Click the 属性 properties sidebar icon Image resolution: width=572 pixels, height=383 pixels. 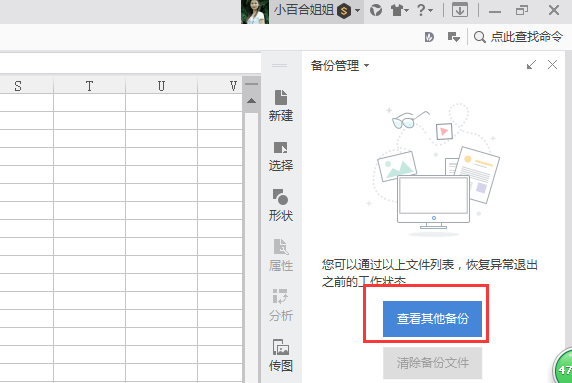tap(281, 255)
